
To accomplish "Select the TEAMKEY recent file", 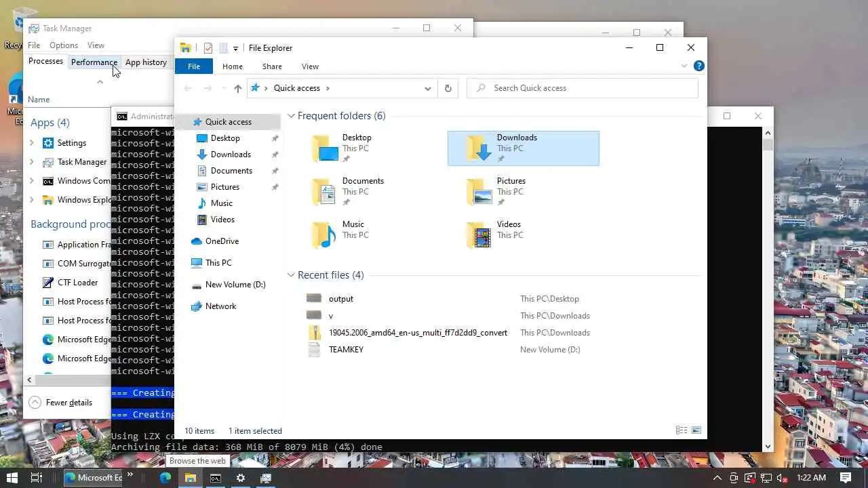I will click(346, 350).
